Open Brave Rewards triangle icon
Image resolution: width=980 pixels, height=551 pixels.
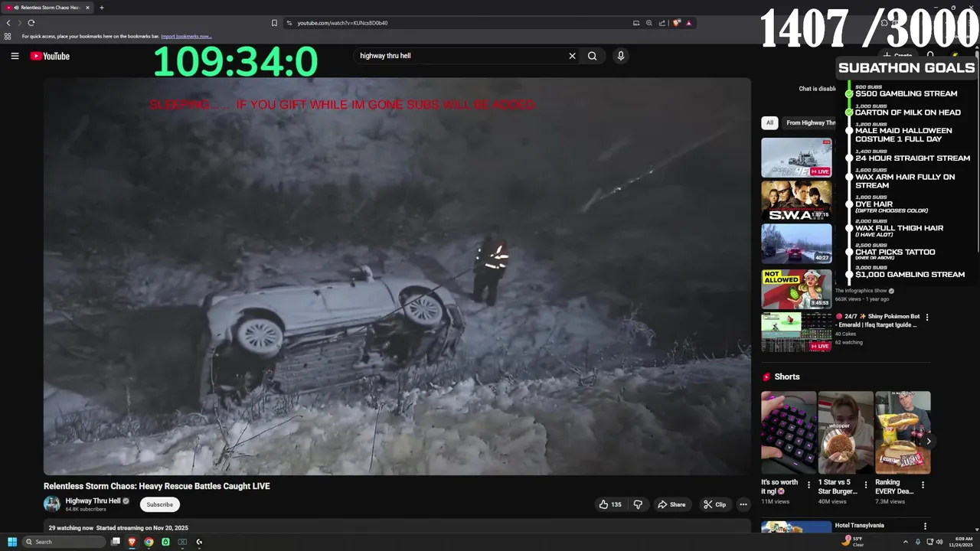[x=689, y=23]
